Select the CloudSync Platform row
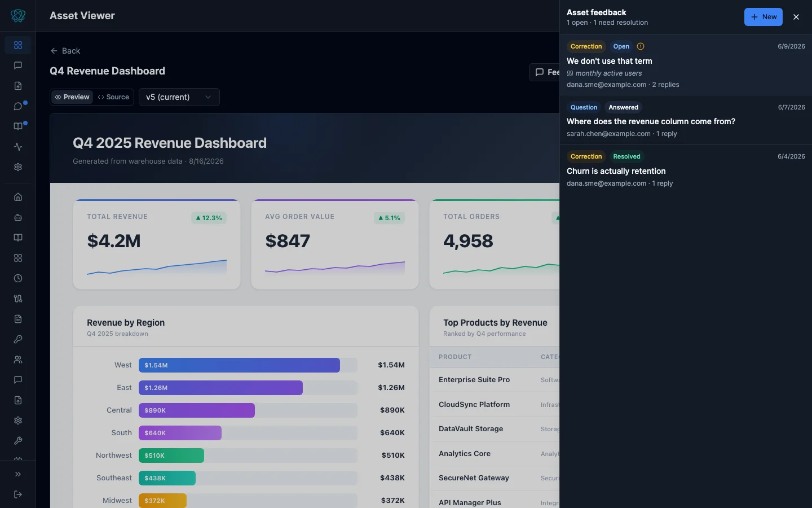812x508 pixels. (495, 405)
